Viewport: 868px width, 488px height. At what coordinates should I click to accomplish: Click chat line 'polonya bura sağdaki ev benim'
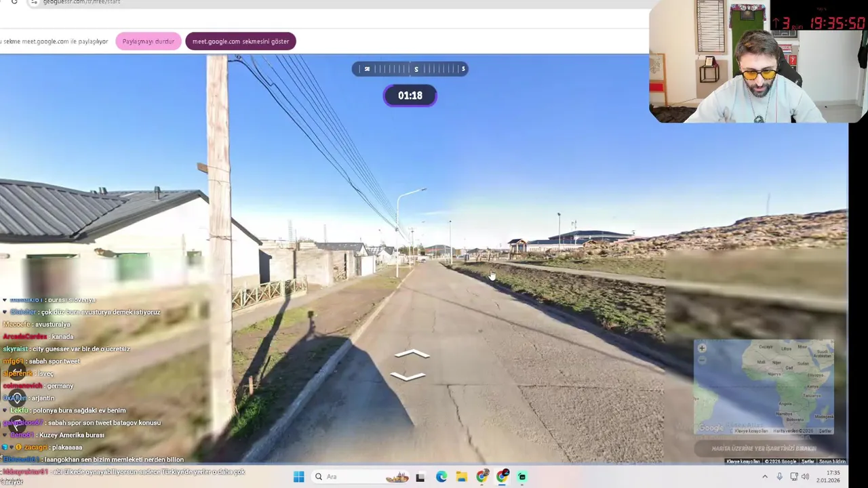tap(79, 410)
